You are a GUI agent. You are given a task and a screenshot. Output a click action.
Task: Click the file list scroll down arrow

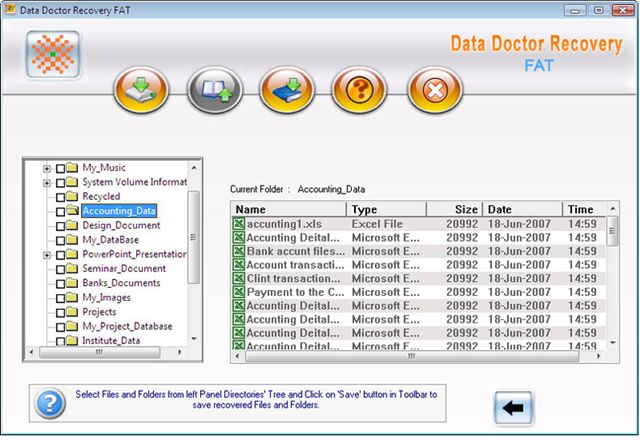[x=613, y=343]
